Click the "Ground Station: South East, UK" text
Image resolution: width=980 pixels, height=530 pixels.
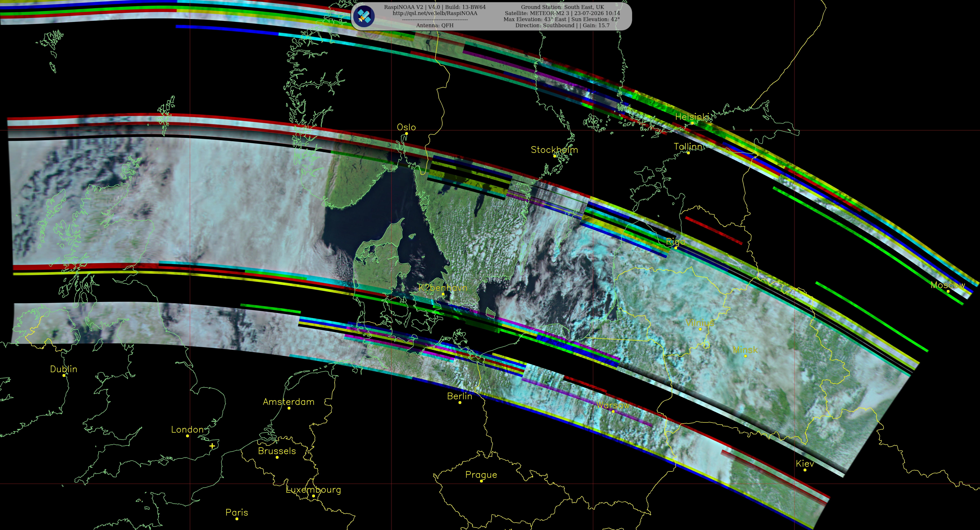562,7
